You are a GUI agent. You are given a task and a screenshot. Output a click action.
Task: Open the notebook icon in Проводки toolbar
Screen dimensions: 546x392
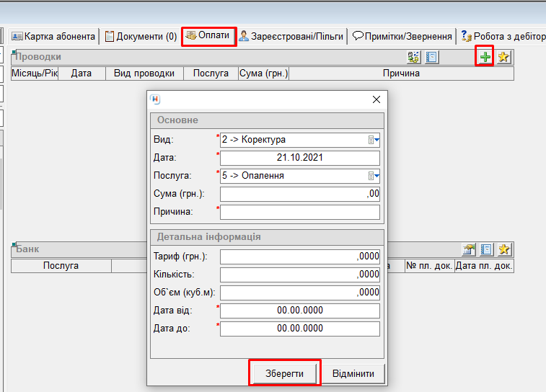(431, 57)
